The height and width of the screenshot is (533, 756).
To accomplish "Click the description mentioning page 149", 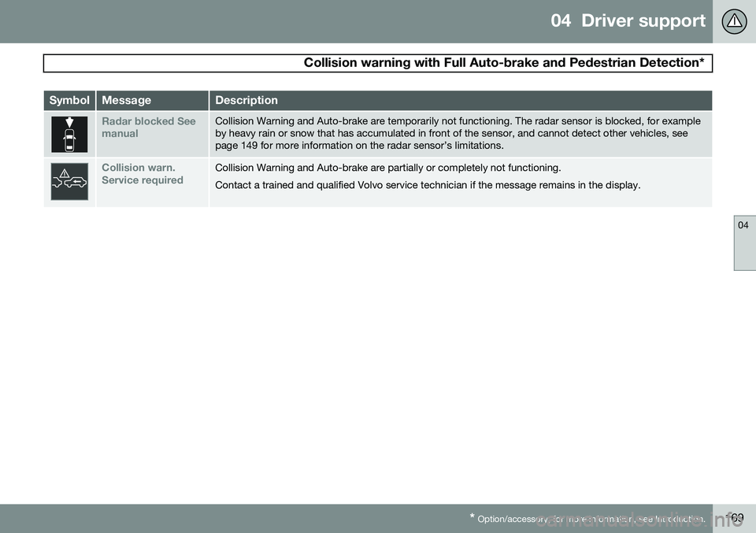I will (458, 134).
